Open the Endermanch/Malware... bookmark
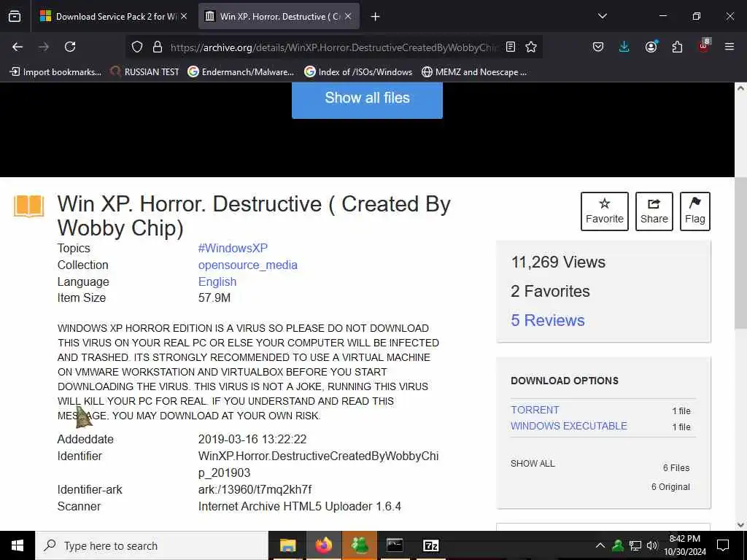This screenshot has width=747, height=560. 241,72
